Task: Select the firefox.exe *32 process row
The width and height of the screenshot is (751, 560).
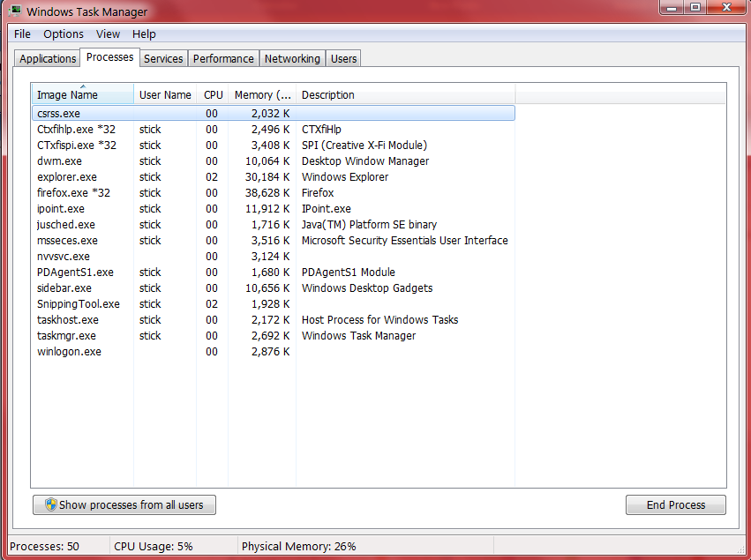Action: (x=74, y=193)
